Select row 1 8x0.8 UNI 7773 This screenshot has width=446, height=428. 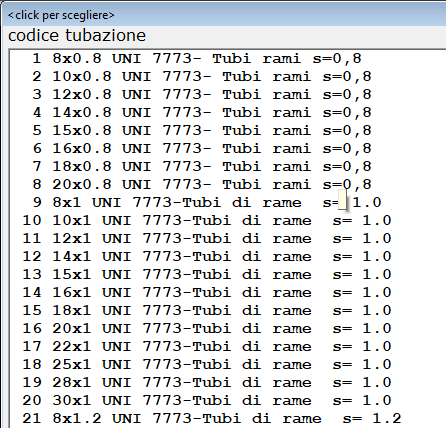pos(228,58)
